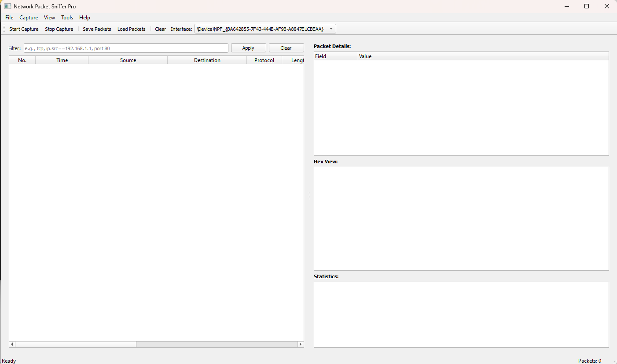The width and height of the screenshot is (617, 364).
Task: Click the Destination column header
Action: 207,60
